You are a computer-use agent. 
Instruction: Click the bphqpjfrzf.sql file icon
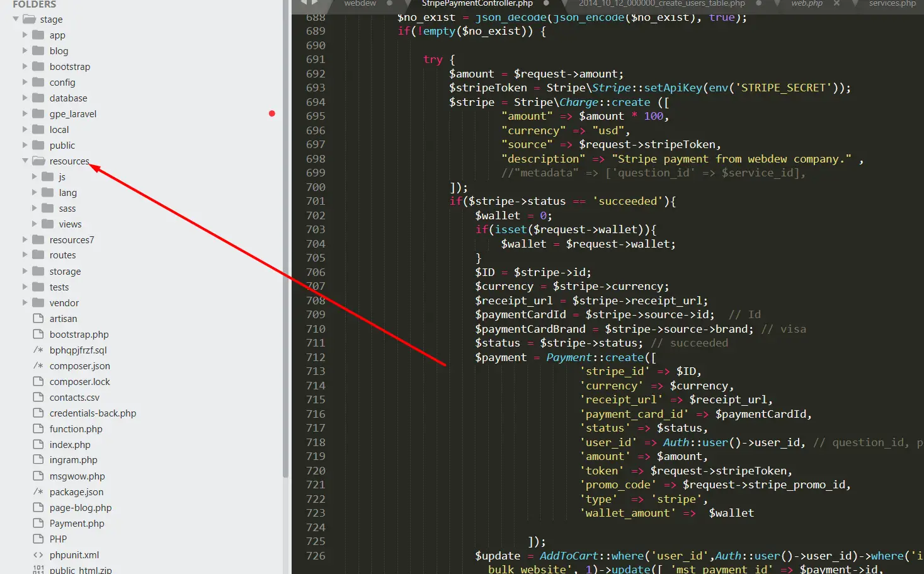[38, 350]
